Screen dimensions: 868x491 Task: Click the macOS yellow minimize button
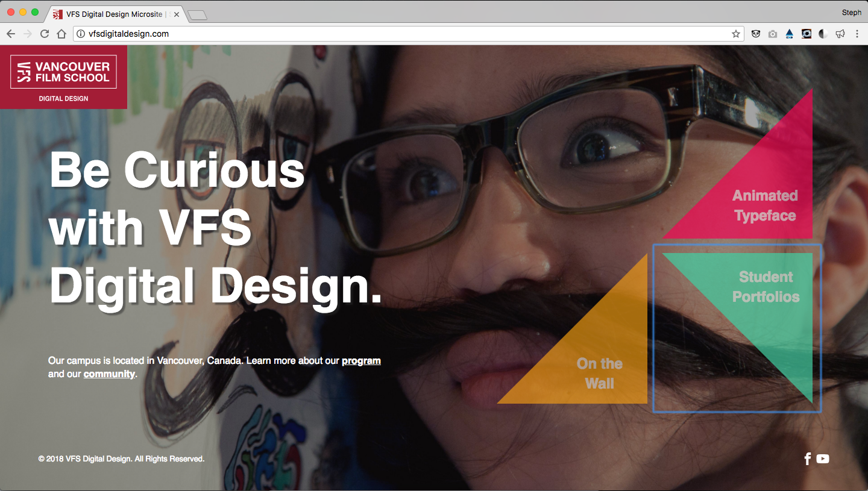[x=23, y=12]
